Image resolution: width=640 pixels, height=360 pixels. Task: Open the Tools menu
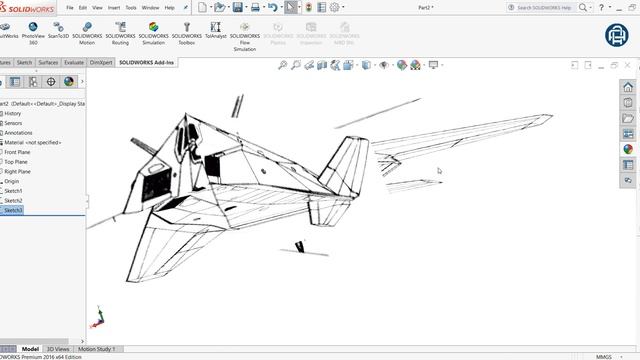131,8
